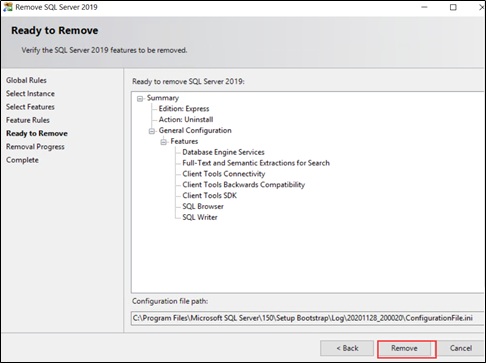This screenshot has height=363, width=486.
Task: Select SQL Browser feature
Action: point(203,206)
